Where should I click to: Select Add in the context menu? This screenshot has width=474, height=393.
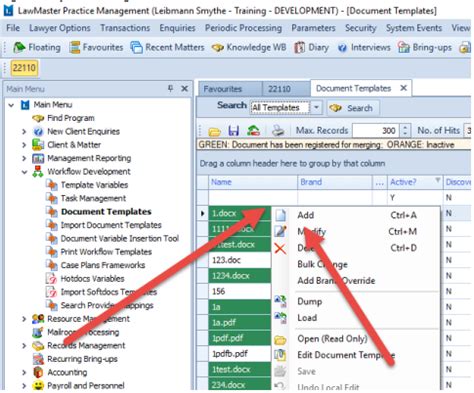pos(356,215)
